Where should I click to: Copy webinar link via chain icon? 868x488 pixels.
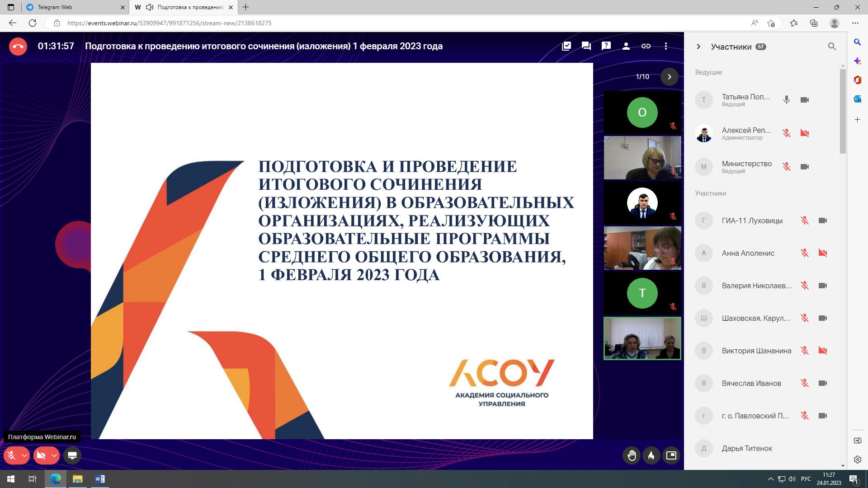646,46
